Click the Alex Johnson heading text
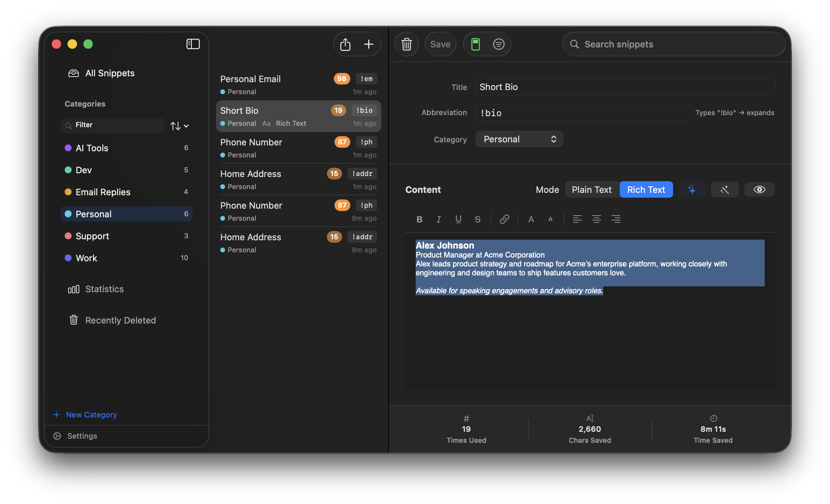This screenshot has width=830, height=504. pos(445,245)
